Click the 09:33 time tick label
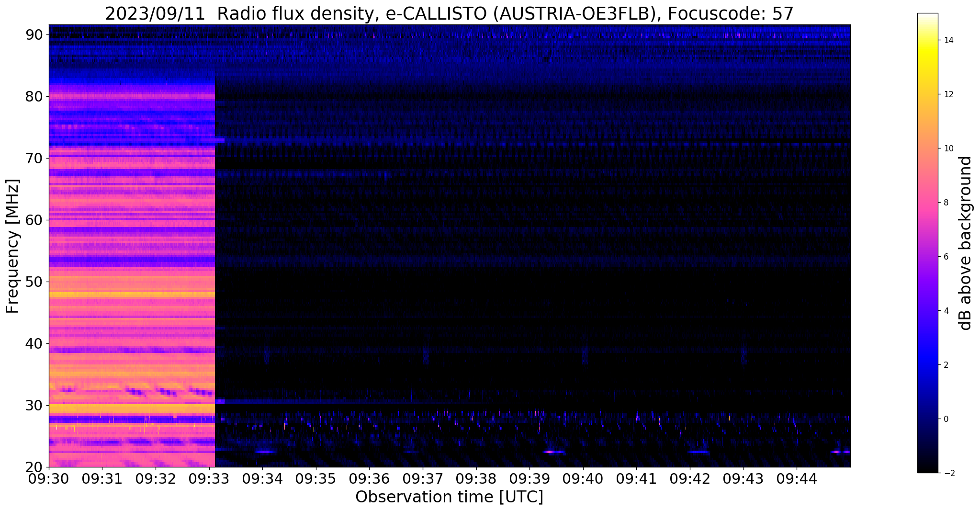The height and width of the screenshot is (511, 980). point(209,478)
